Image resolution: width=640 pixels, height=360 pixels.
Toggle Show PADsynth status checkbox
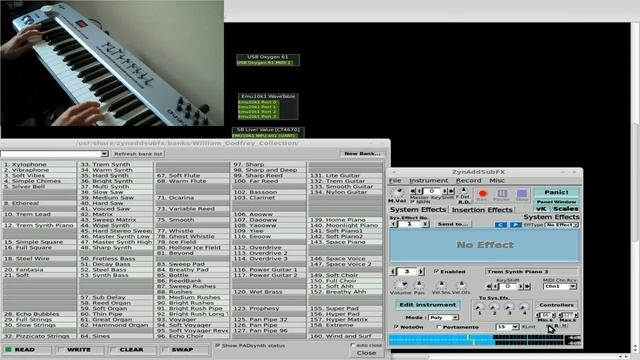(x=218, y=345)
